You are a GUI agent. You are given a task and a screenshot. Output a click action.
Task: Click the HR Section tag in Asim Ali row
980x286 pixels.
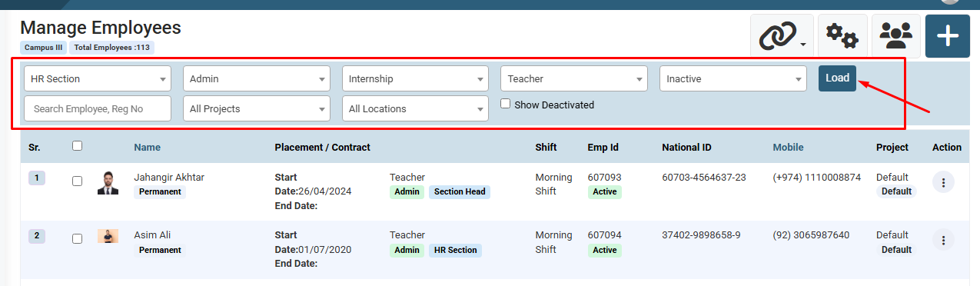455,250
